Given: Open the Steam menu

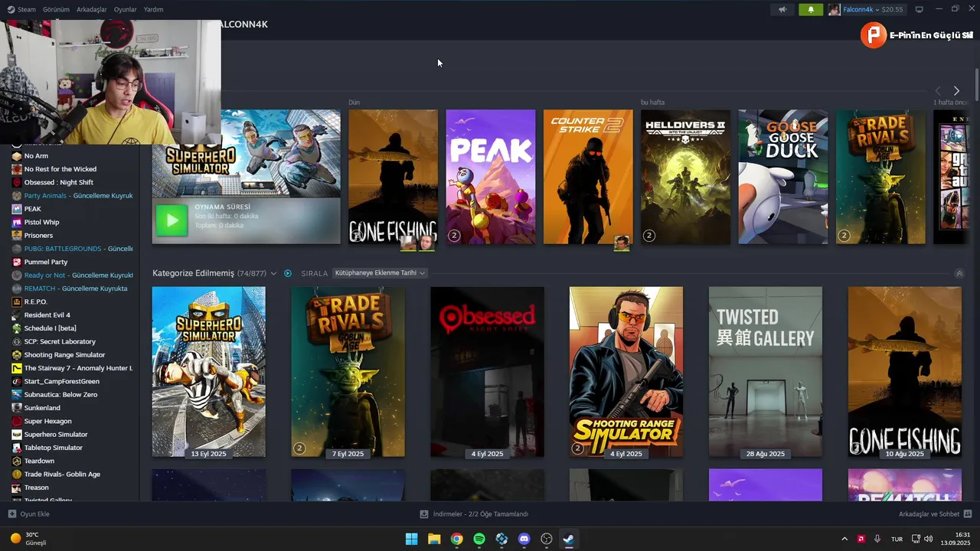Looking at the screenshot, I should 21,9.
